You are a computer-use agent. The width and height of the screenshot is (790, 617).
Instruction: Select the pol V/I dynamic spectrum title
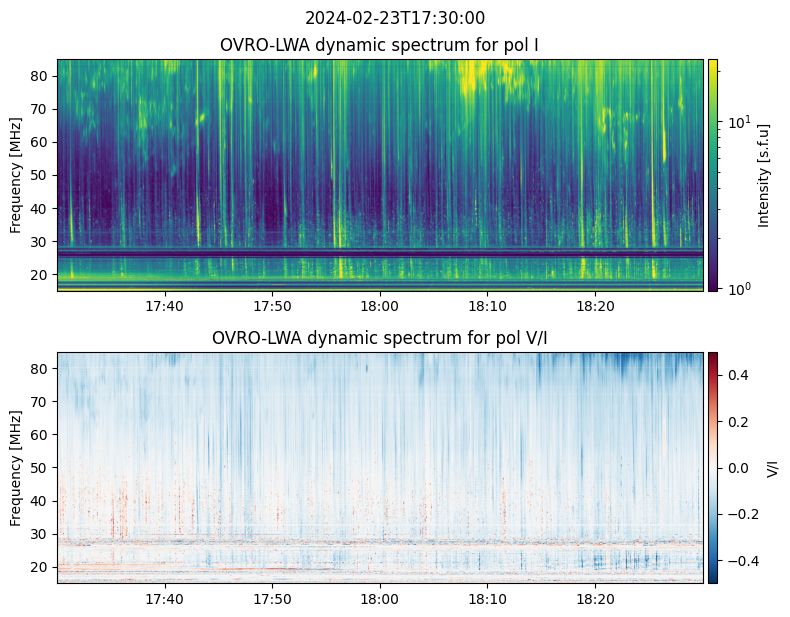point(379,338)
